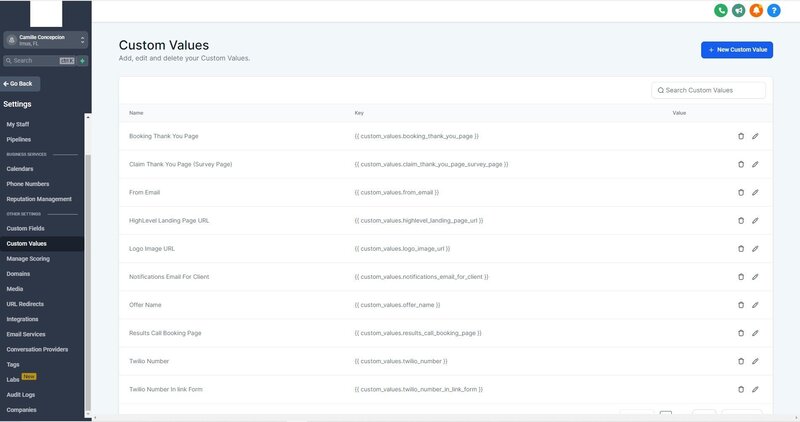Image resolution: width=800 pixels, height=422 pixels.
Task: Open Tags settings
Action: 13,364
